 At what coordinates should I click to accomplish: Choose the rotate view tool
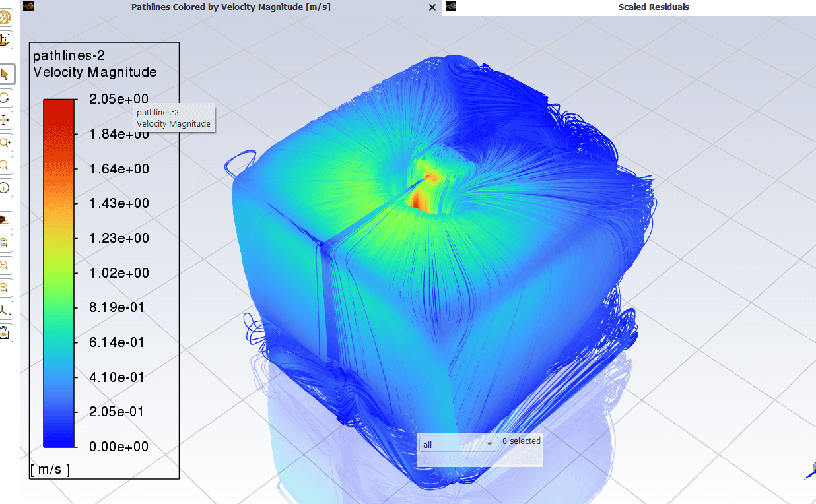coord(5,98)
